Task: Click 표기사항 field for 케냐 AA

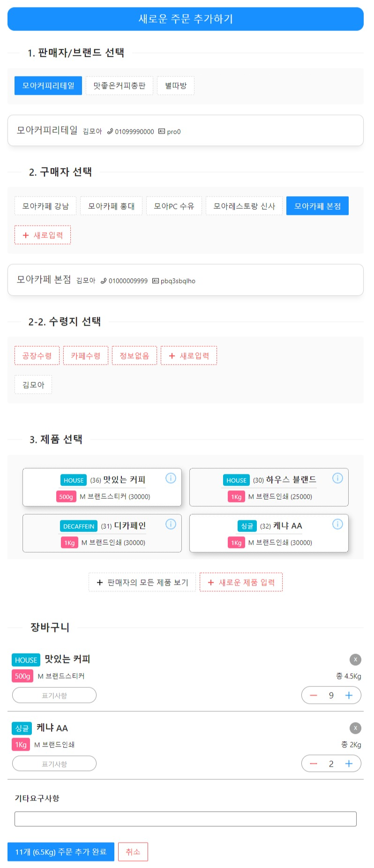Action: pos(54,763)
